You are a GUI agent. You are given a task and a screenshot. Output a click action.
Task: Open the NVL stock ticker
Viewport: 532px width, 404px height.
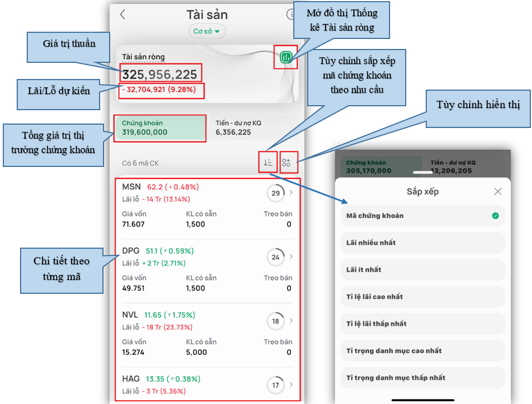(130, 315)
